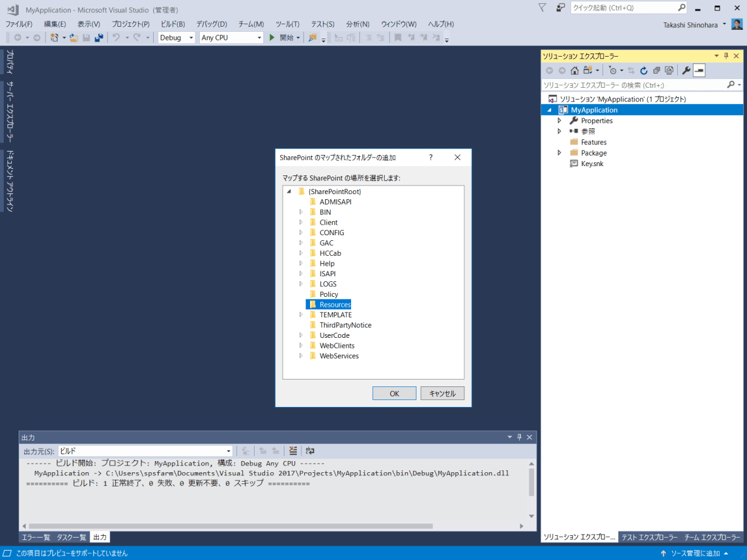
Task: Click the feedback icon beside Quick Launch
Action: pos(560,7)
